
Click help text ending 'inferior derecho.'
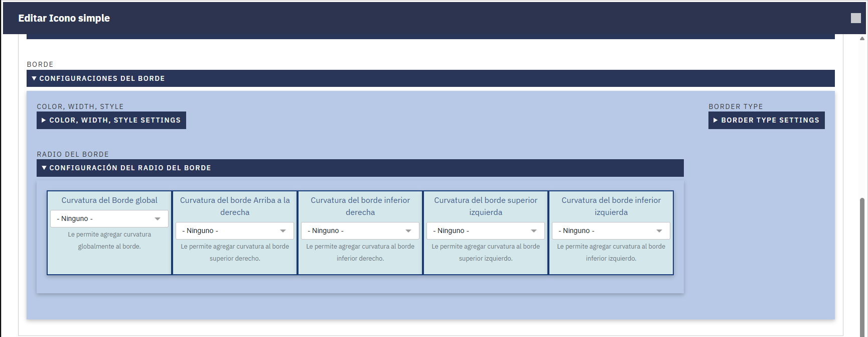click(360, 252)
